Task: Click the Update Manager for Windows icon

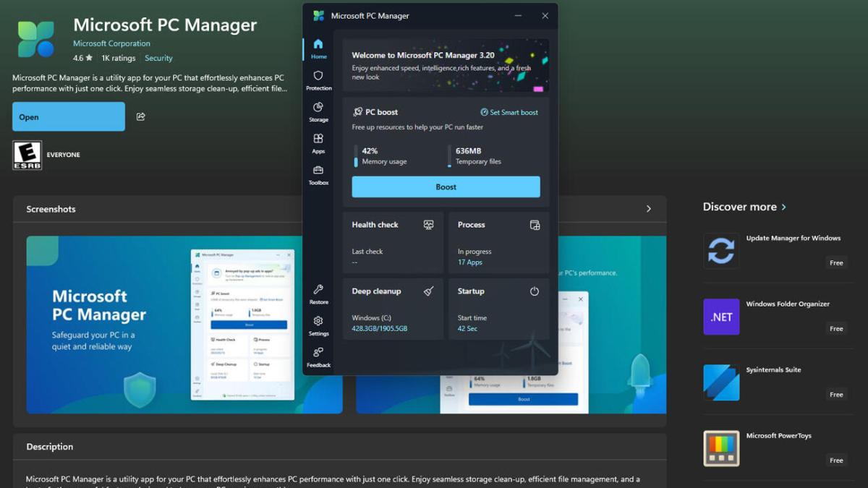Action: click(x=721, y=251)
